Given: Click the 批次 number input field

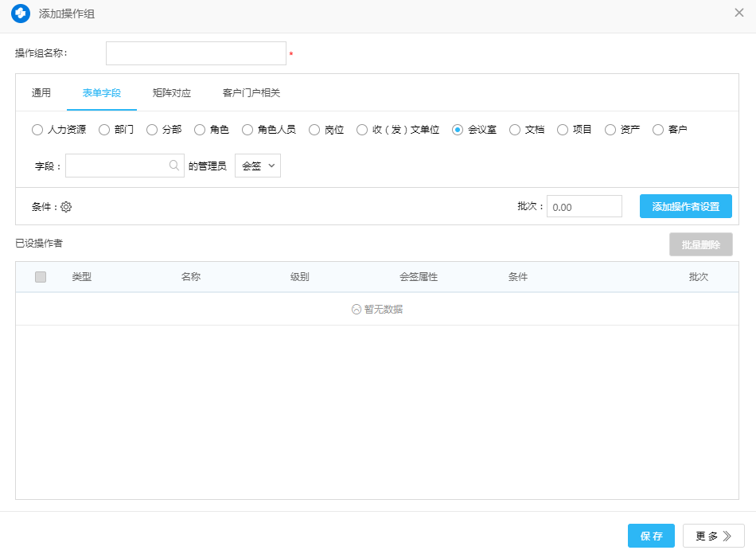Looking at the screenshot, I should (x=584, y=207).
